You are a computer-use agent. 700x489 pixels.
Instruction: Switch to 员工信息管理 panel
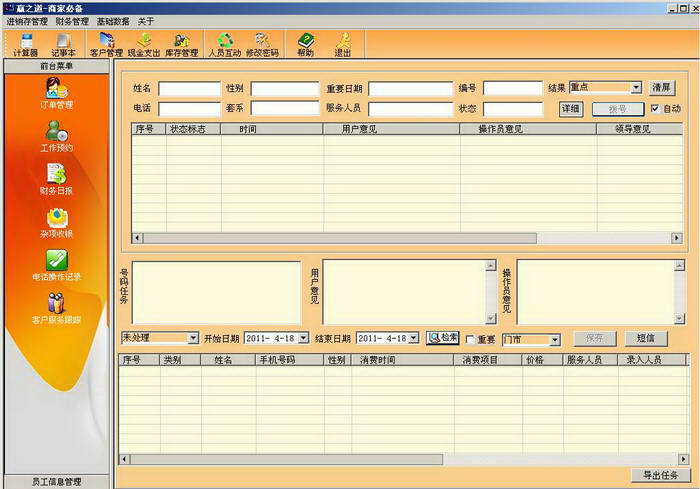(x=56, y=482)
